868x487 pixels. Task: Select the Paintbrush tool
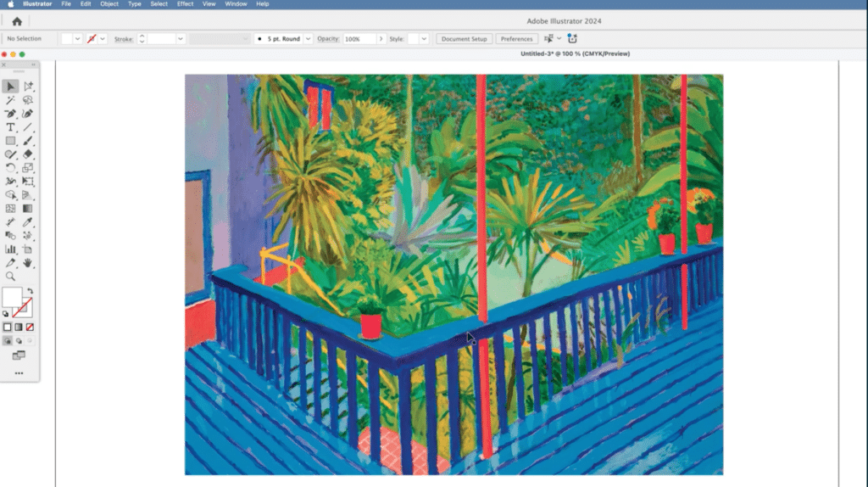pyautogui.click(x=28, y=141)
